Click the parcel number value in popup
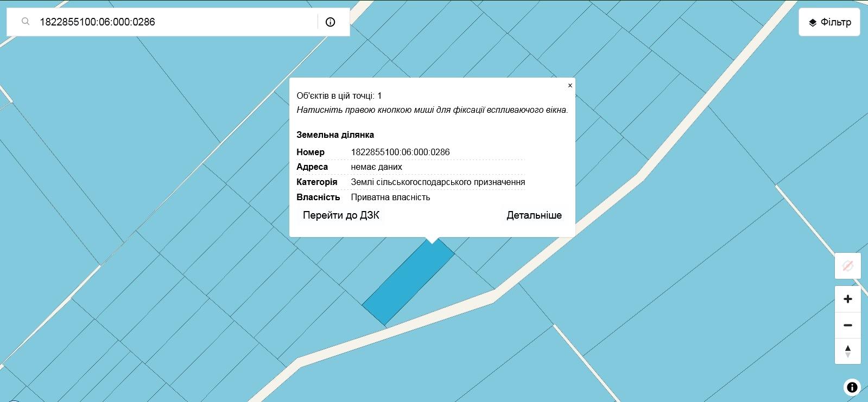The height and width of the screenshot is (402, 868). point(400,152)
